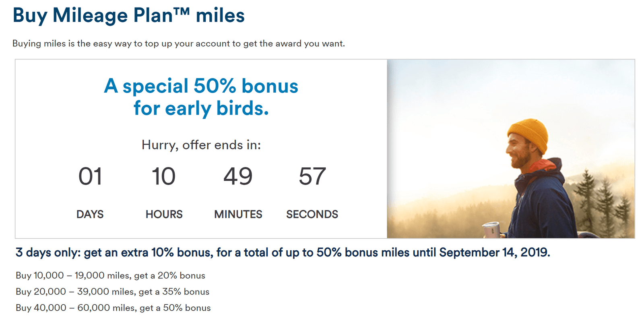
Task: Click the MINUTES label under the countdown
Action: [238, 214]
